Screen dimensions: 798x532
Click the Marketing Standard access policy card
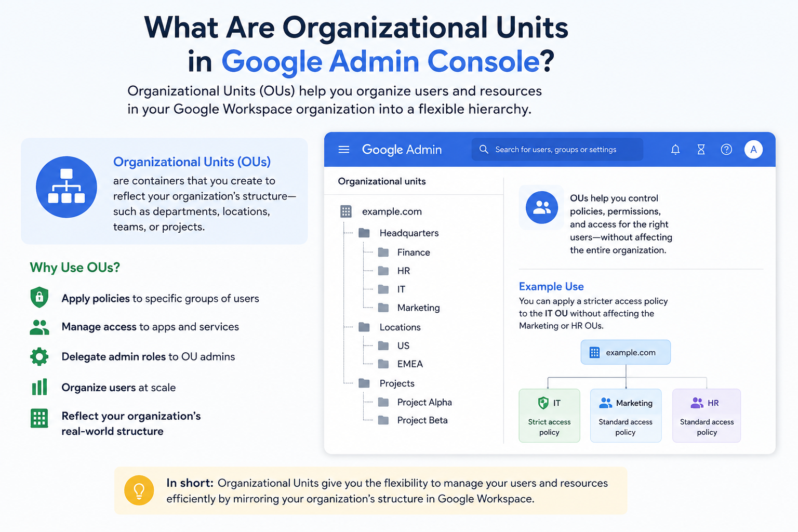[x=626, y=416]
